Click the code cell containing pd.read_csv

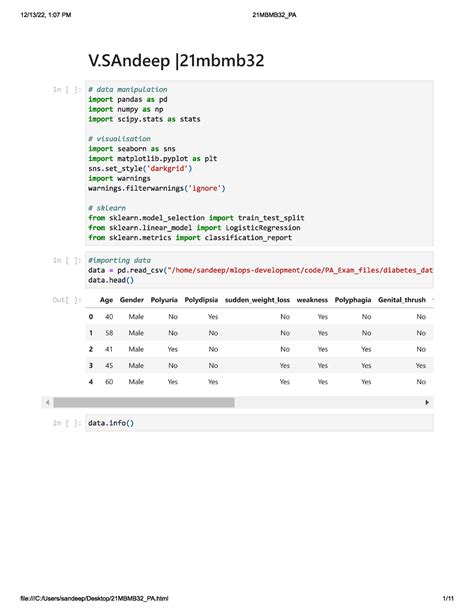259,270
